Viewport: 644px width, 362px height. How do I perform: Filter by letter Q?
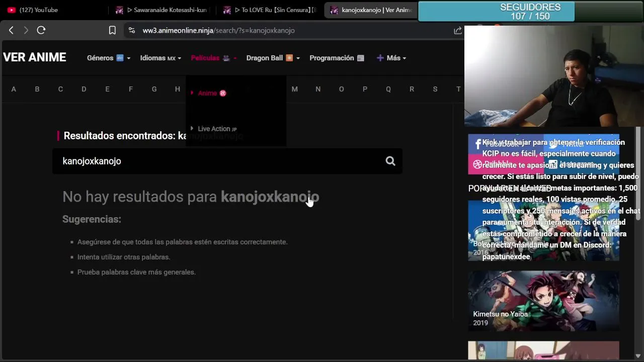pos(388,89)
